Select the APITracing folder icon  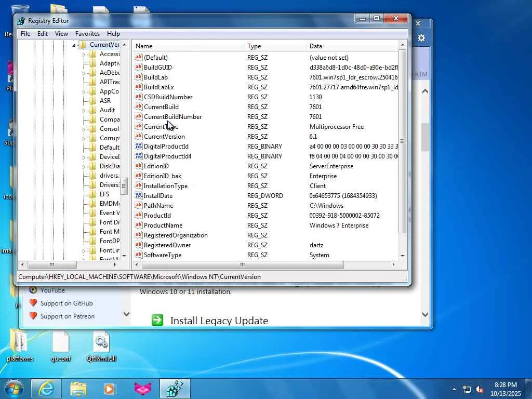pyautogui.click(x=92, y=82)
